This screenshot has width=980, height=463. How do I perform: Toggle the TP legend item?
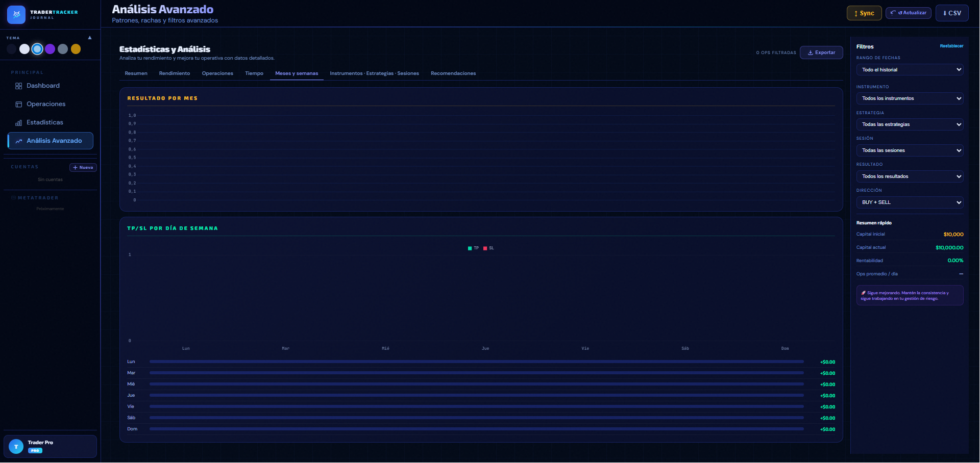[x=473, y=248]
